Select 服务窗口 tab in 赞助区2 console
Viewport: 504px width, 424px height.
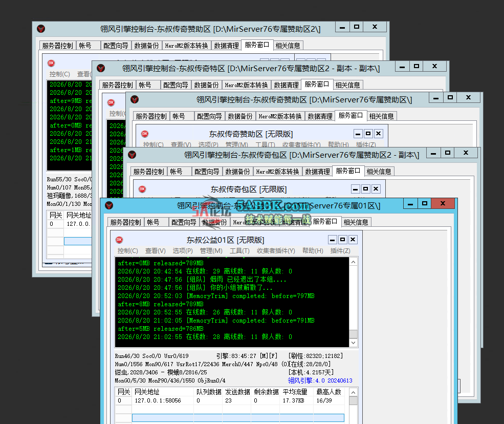[257, 45]
